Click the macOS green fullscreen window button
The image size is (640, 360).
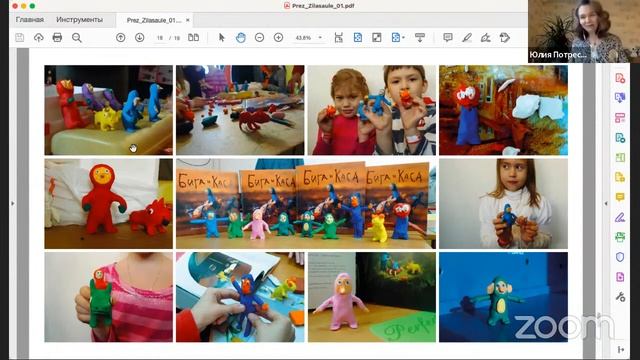32,6
